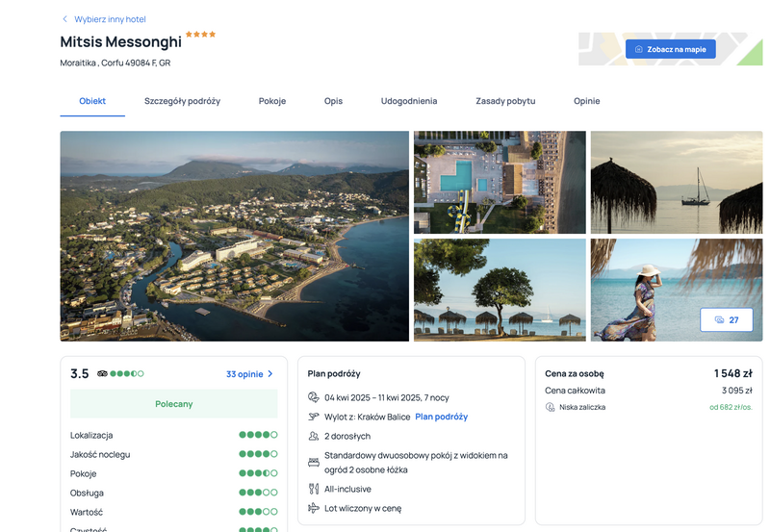770x532 pixels.
Task: Switch to the Szczegóły podróży tab
Action: click(182, 101)
